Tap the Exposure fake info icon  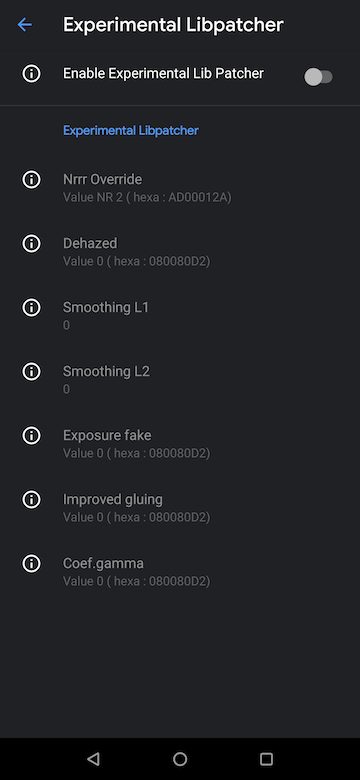point(31,435)
